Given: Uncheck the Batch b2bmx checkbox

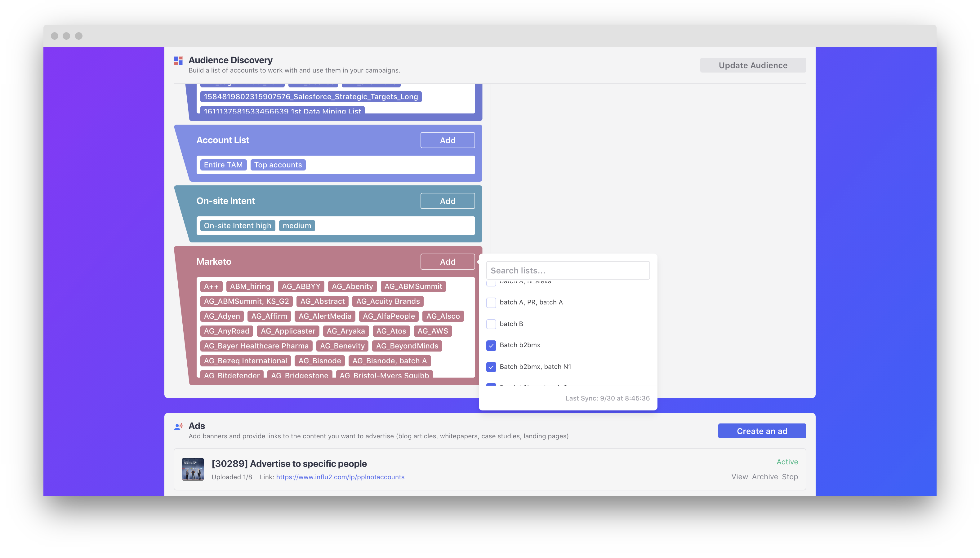Looking at the screenshot, I should coord(491,345).
